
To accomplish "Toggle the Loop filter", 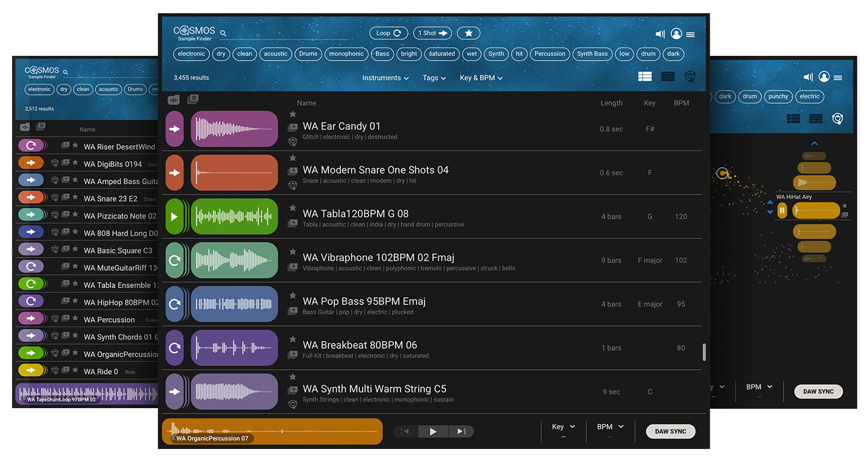I will pyautogui.click(x=388, y=34).
